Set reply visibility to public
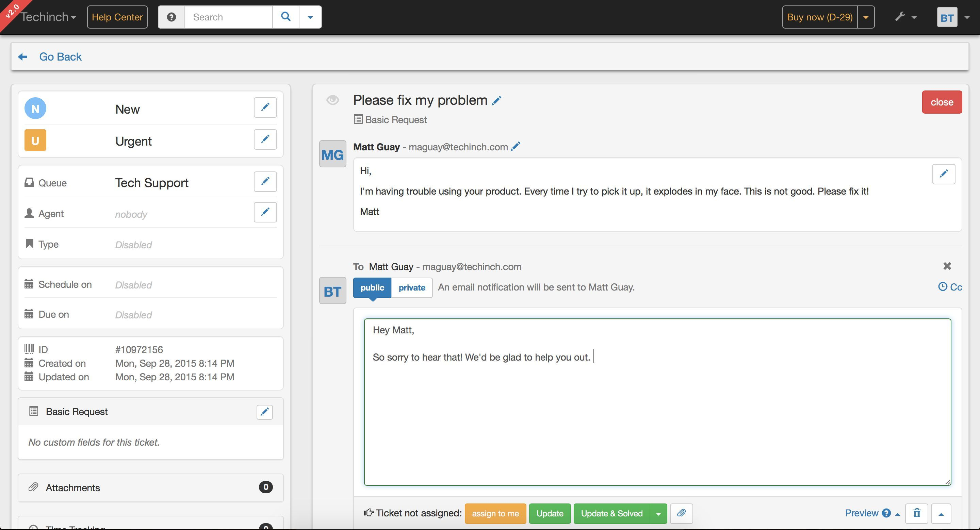The image size is (980, 530). tap(372, 288)
